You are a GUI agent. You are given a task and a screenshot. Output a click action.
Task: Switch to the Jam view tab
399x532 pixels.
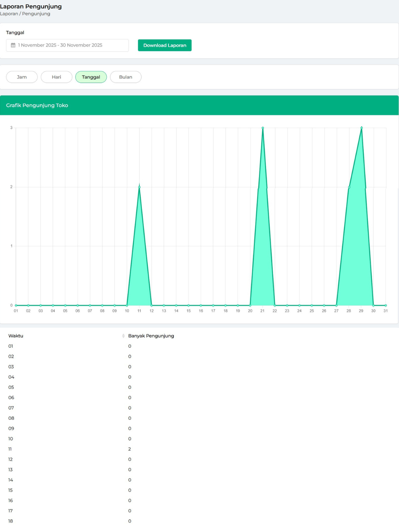pos(22,77)
